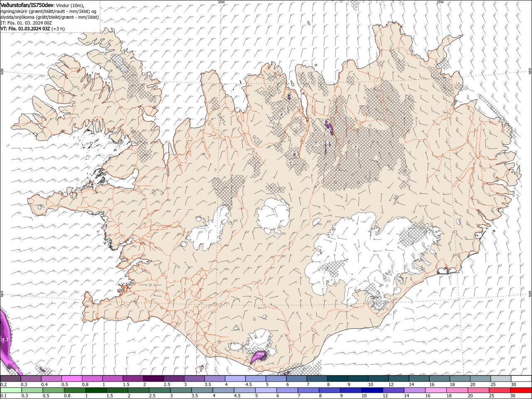This screenshot has height=399, width=532.
Task: Select the deep navy blue 10 swatch in the lower legend
Action: [372, 390]
